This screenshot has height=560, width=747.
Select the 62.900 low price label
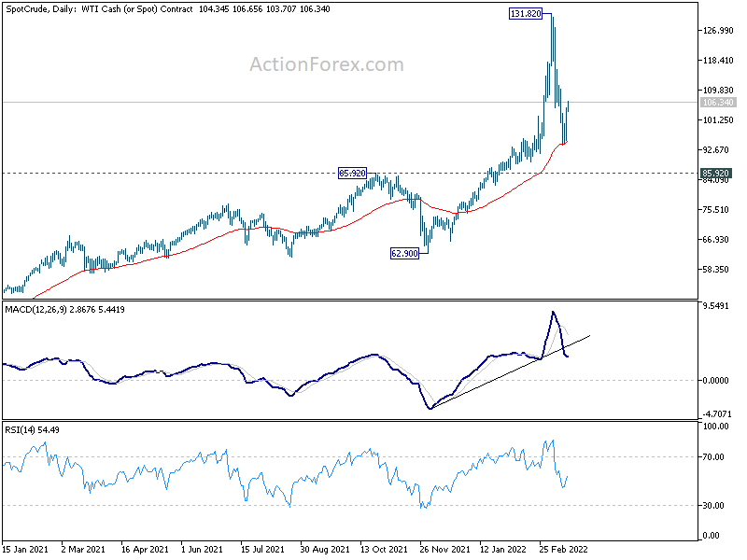click(404, 254)
